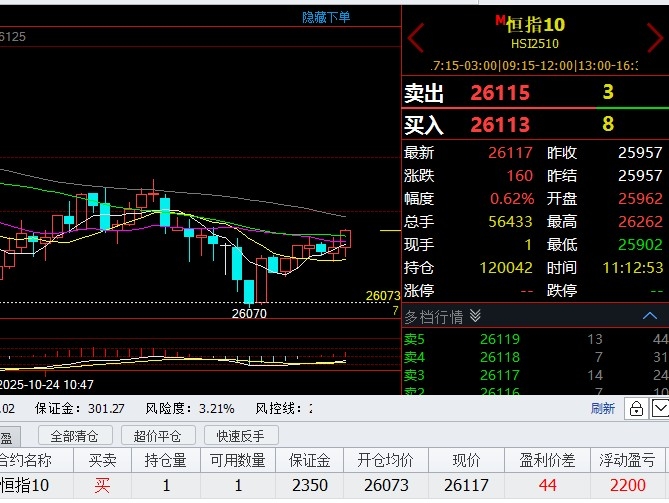Click the contract code HSI2510
Image resolution: width=669 pixels, height=503 pixels.
(x=535, y=44)
